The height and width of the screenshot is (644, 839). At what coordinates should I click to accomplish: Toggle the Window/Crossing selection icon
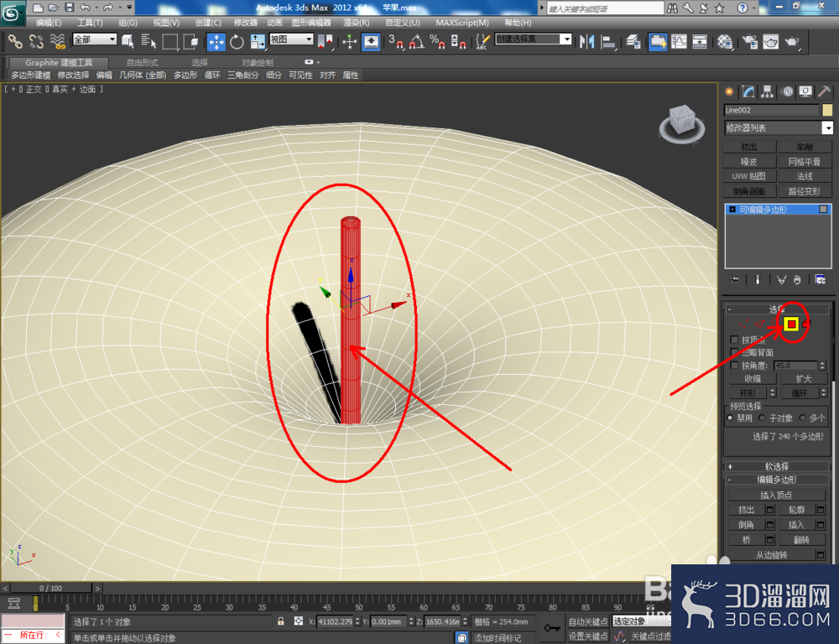click(x=191, y=41)
